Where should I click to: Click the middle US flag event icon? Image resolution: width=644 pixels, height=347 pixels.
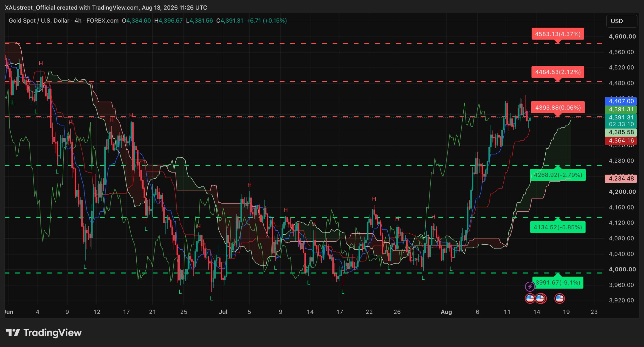540,298
